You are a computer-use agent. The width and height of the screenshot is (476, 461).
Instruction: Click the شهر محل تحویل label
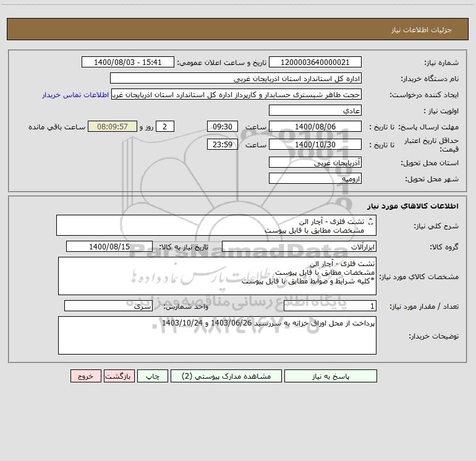pyautogui.click(x=432, y=179)
